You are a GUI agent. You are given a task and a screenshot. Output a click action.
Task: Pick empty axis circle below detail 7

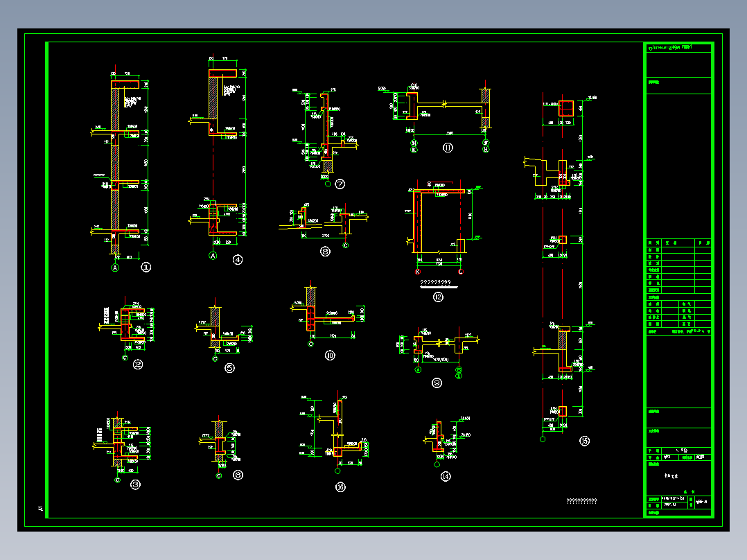[x=328, y=184]
